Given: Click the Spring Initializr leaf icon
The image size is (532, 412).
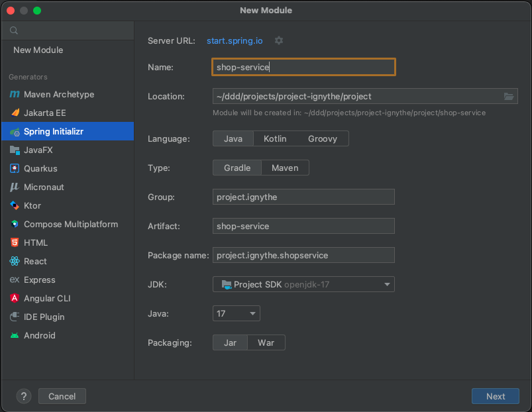Looking at the screenshot, I should 15,132.
